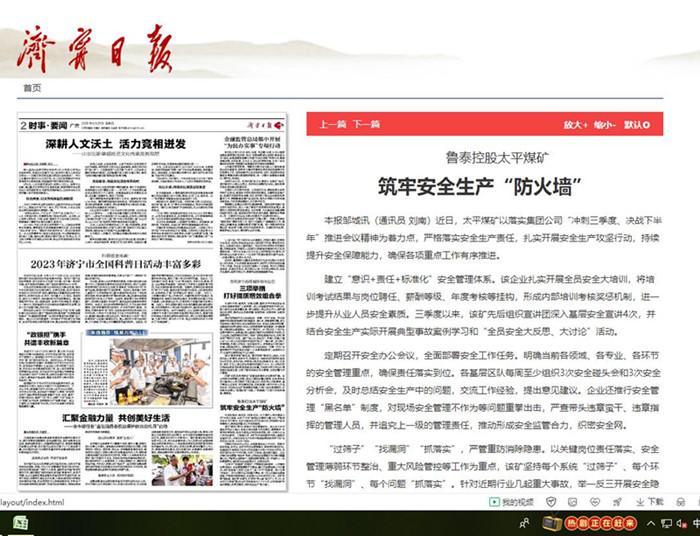Screen dimensions: 700x536
Task: Expand hidden system tray icons chevron
Action: 650,523
